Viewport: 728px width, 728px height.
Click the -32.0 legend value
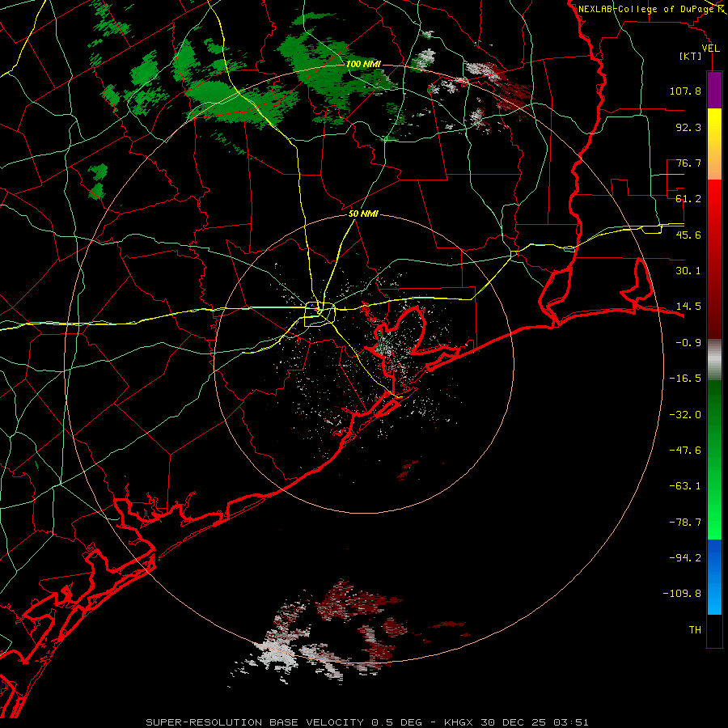(685, 415)
